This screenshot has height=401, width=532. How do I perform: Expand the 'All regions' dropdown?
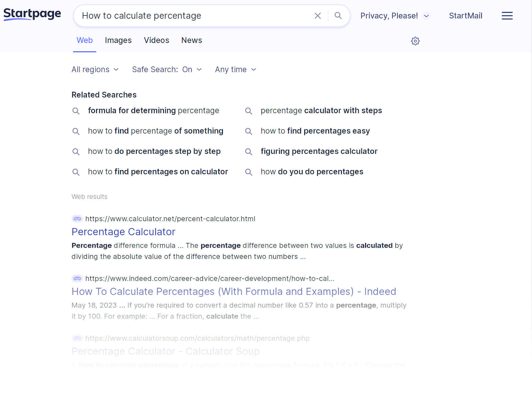95,69
